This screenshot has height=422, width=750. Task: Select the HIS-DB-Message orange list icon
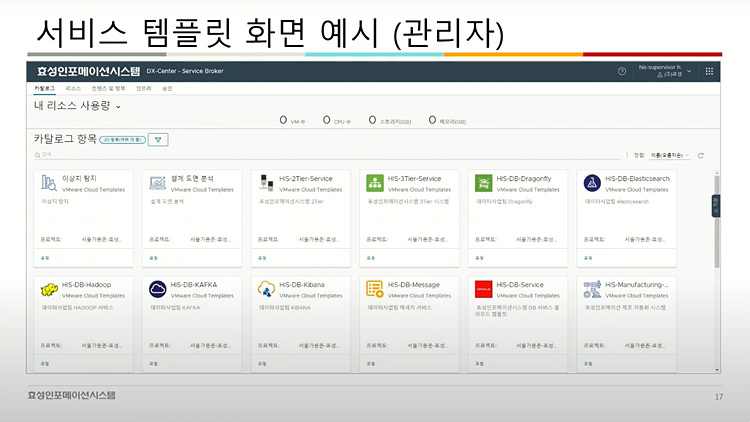[375, 289]
